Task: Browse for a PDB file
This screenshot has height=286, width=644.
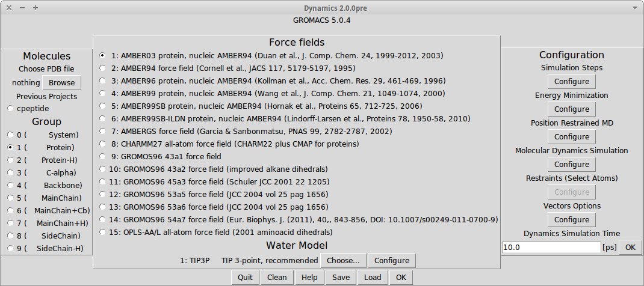Action: tap(61, 83)
